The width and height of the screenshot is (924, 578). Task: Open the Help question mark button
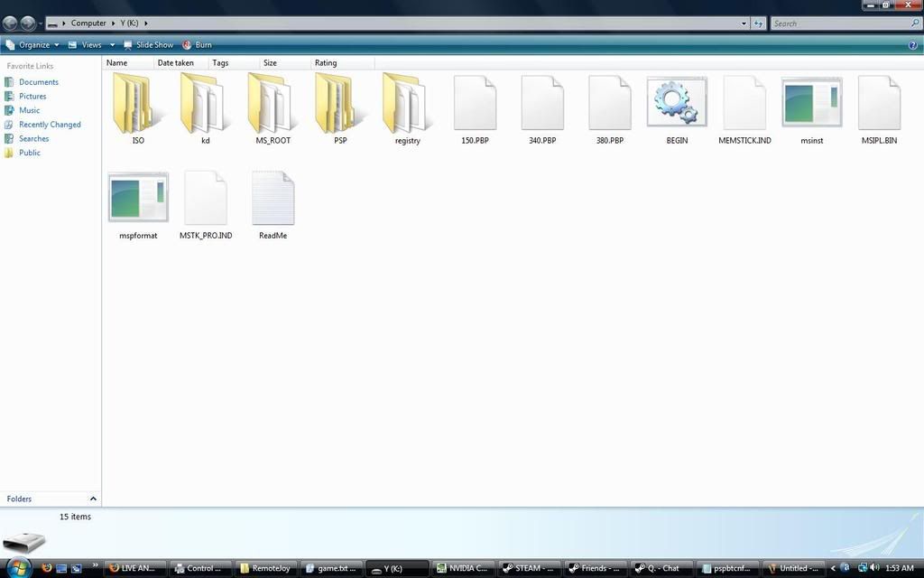(x=913, y=45)
